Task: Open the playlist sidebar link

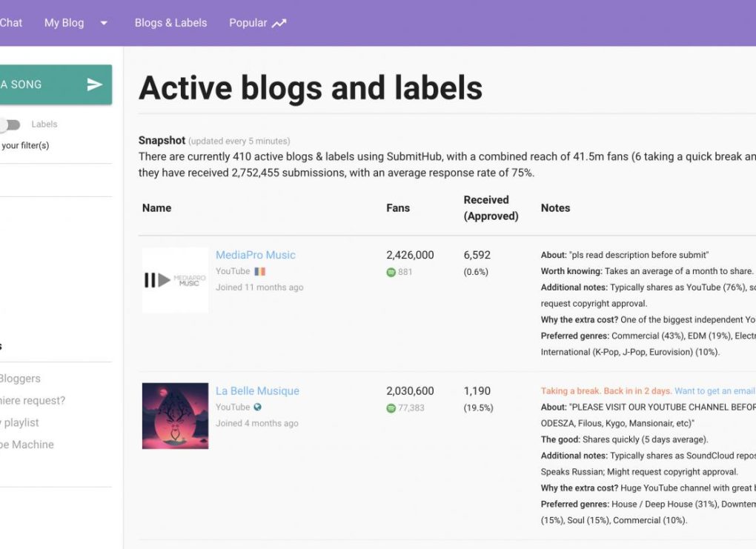Action: pyautogui.click(x=20, y=423)
